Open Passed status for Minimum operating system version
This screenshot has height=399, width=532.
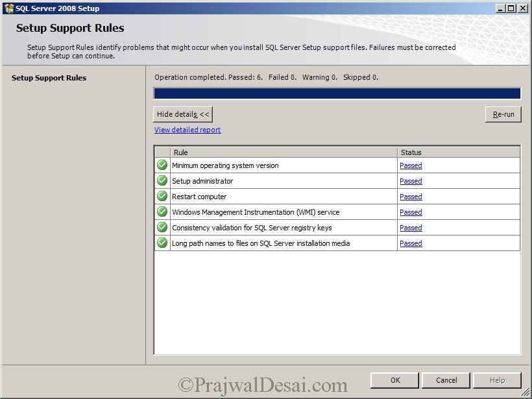tap(411, 165)
